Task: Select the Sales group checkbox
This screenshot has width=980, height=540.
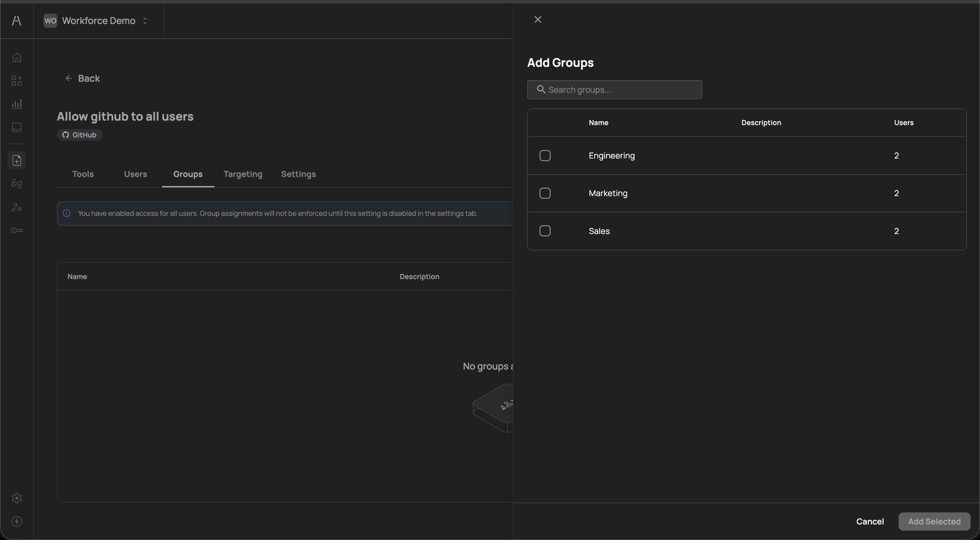Action: 545,231
